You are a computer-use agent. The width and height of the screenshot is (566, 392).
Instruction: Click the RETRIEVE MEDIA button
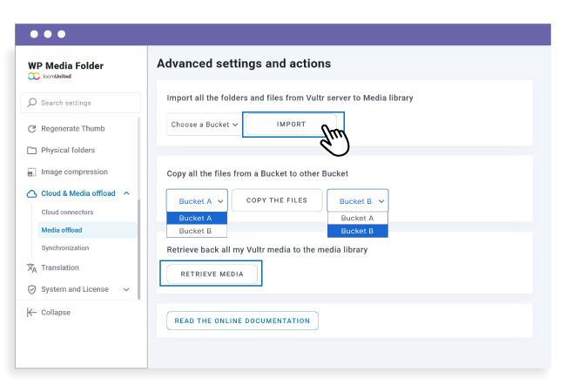[212, 274]
